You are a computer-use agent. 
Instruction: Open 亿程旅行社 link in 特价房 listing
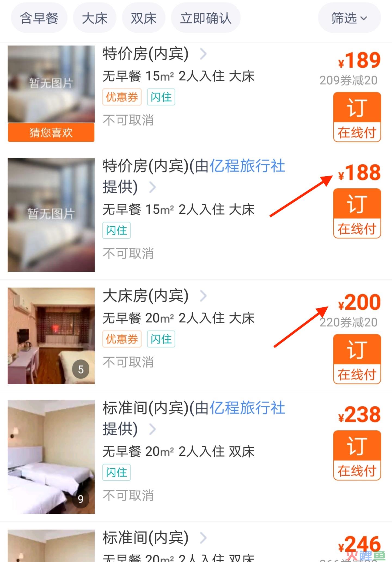point(247,166)
